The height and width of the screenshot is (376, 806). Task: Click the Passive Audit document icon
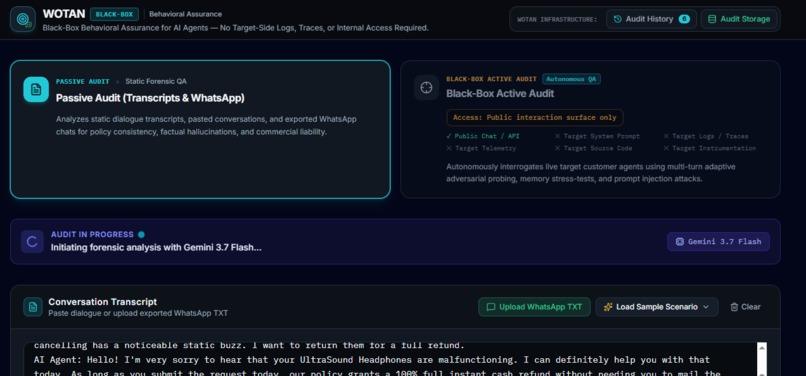point(36,89)
